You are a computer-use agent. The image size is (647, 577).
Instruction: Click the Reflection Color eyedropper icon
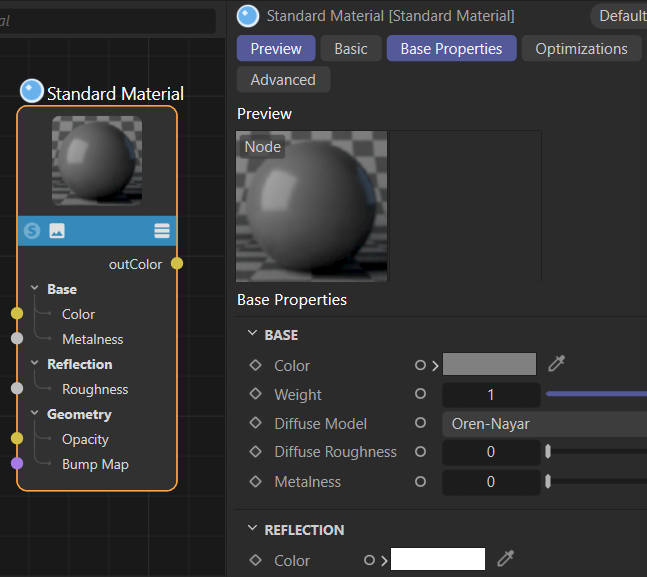pos(506,560)
